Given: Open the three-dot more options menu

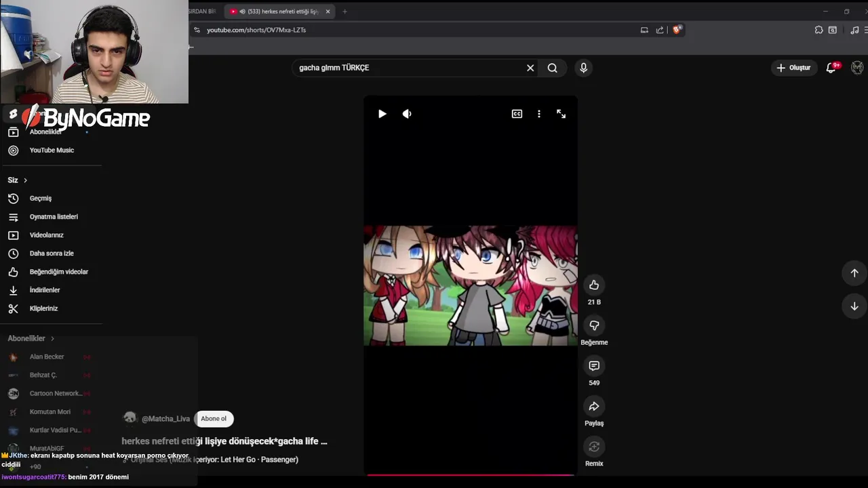Looking at the screenshot, I should [x=539, y=114].
